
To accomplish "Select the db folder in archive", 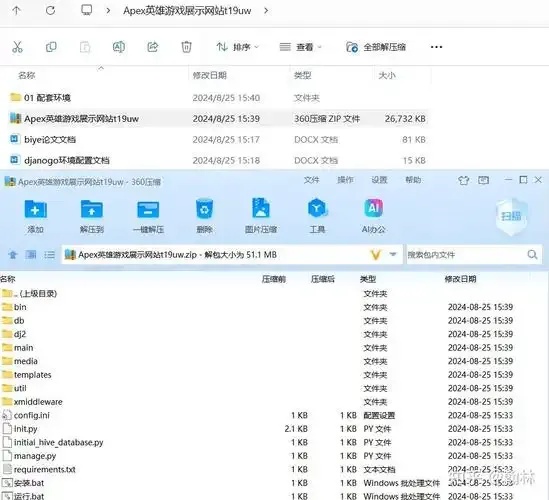I will tap(13, 321).
